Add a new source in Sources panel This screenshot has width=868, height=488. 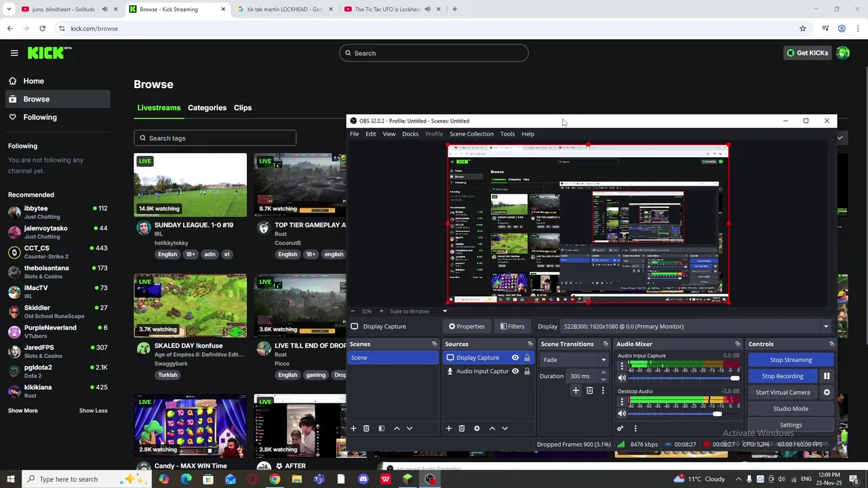coord(448,428)
